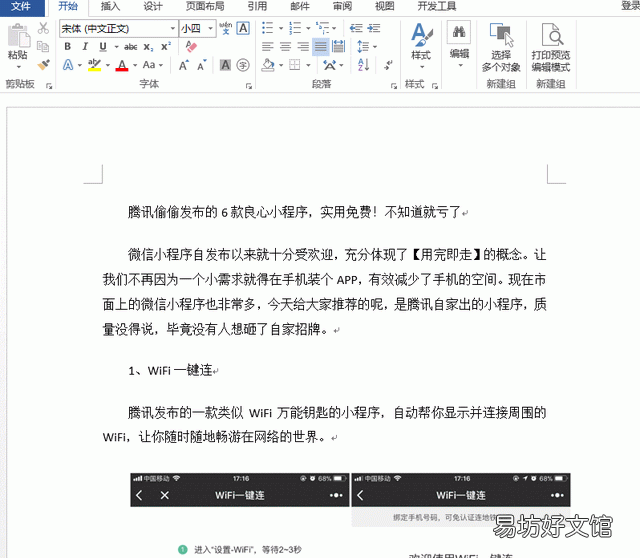Expand bullet list style arrow

pyautogui.click(x=281, y=28)
